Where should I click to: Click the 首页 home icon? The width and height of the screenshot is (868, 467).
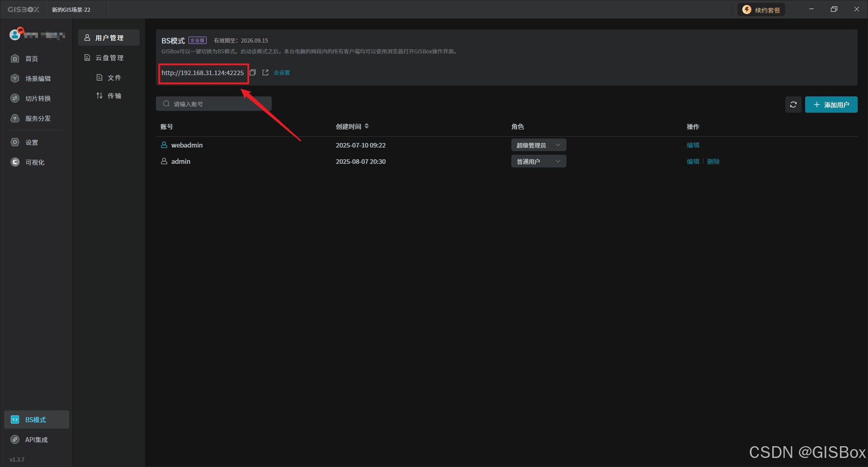click(x=15, y=59)
